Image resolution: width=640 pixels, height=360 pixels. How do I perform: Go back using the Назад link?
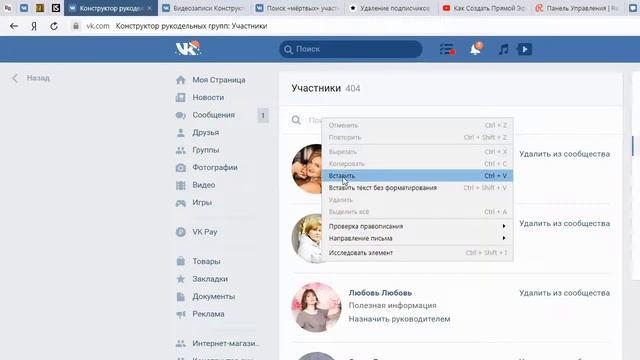[x=31, y=78]
